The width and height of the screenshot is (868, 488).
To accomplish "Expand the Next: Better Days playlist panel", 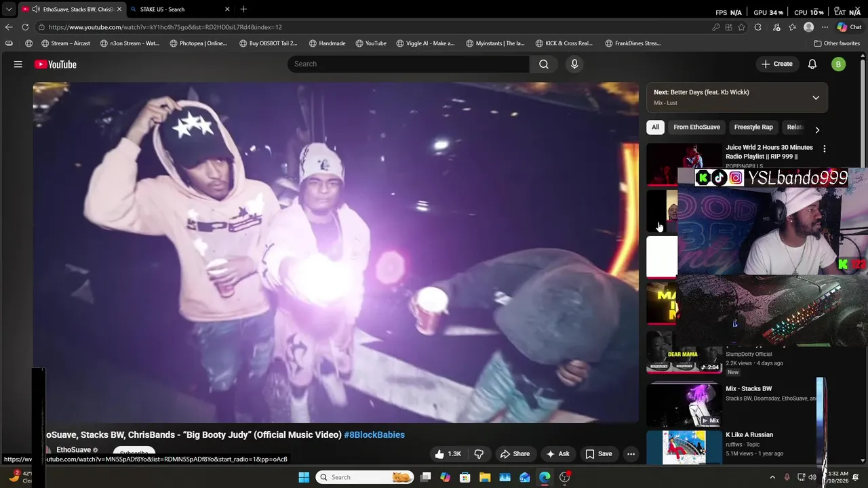I will click(x=816, y=98).
